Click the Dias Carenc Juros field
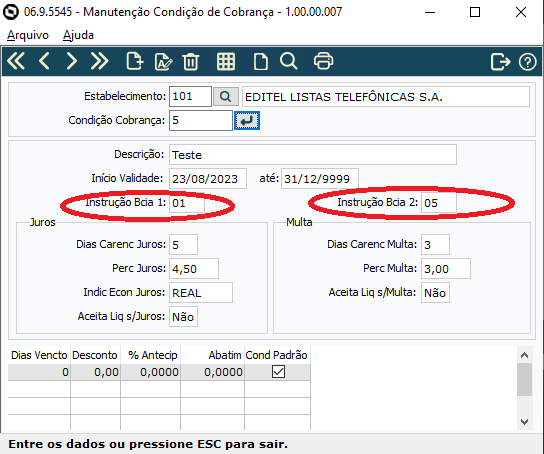This screenshot has height=454, width=544. pyautogui.click(x=183, y=245)
